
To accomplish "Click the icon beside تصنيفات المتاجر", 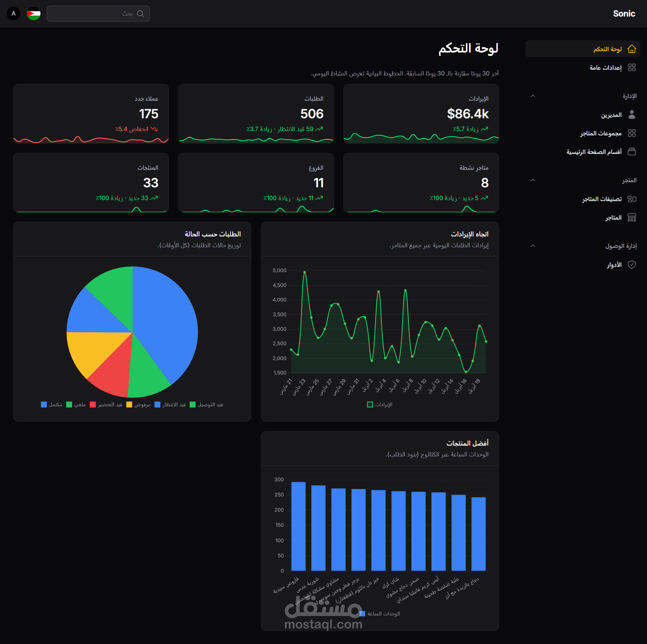I will [632, 199].
